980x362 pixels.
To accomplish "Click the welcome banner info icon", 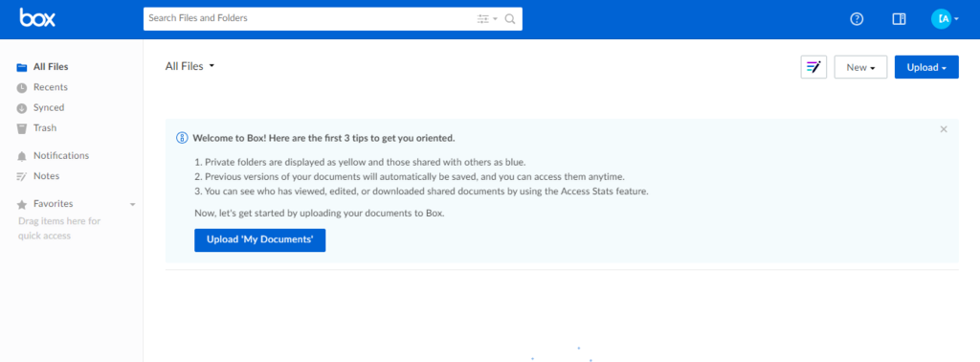I will (182, 138).
